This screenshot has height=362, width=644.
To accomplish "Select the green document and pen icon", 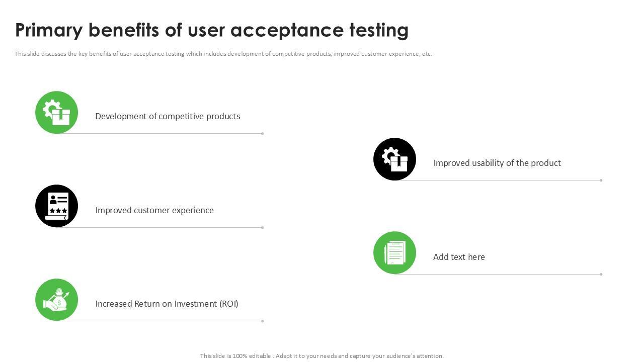I will (394, 252).
